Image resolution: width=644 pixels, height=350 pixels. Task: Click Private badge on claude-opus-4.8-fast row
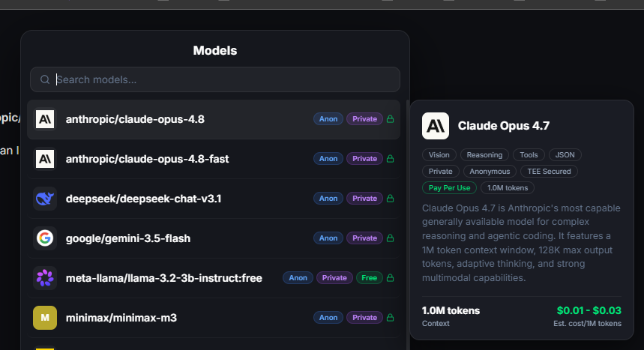pos(364,159)
